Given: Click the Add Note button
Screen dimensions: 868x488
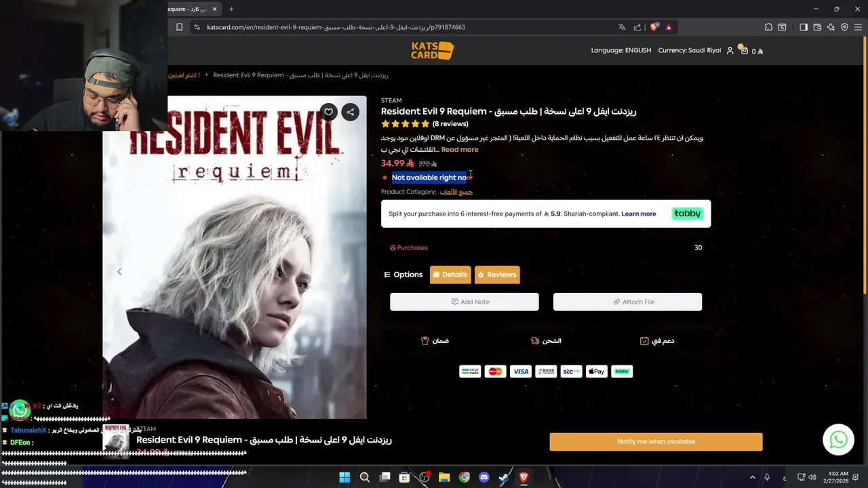Looking at the screenshot, I should click(465, 302).
